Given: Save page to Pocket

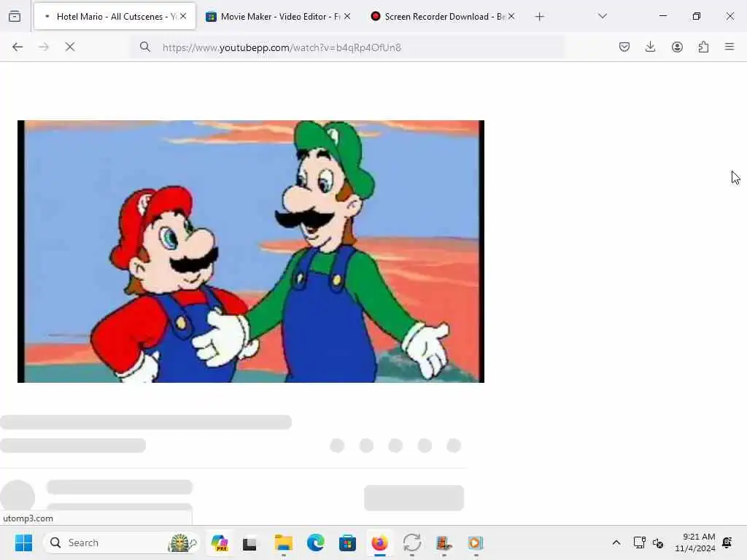Looking at the screenshot, I should 624,47.
